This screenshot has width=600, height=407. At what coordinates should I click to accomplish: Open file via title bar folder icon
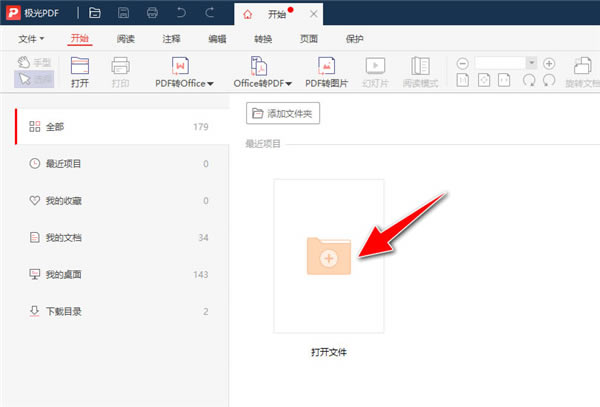95,13
